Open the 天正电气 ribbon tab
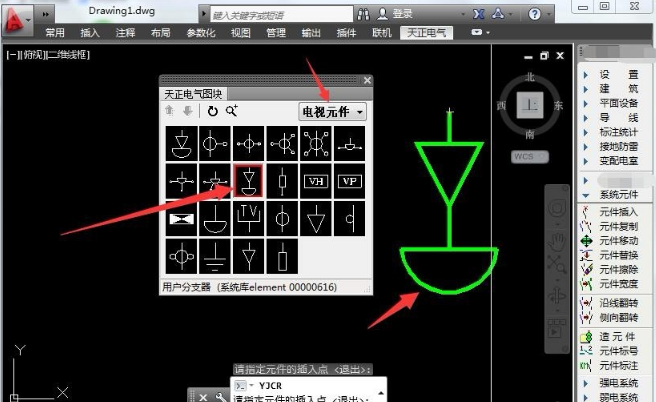Viewport: 656px width, 402px height. (x=426, y=33)
